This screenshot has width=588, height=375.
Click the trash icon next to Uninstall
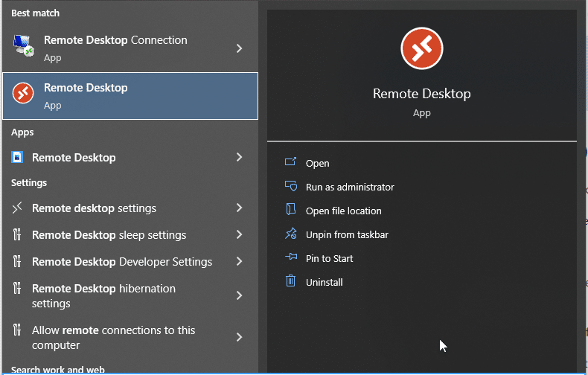[x=290, y=281]
